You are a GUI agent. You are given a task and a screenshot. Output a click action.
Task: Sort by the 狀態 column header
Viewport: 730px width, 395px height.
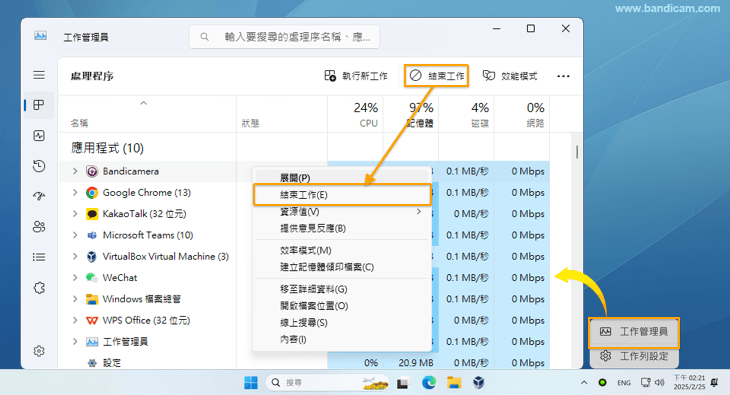[282, 115]
